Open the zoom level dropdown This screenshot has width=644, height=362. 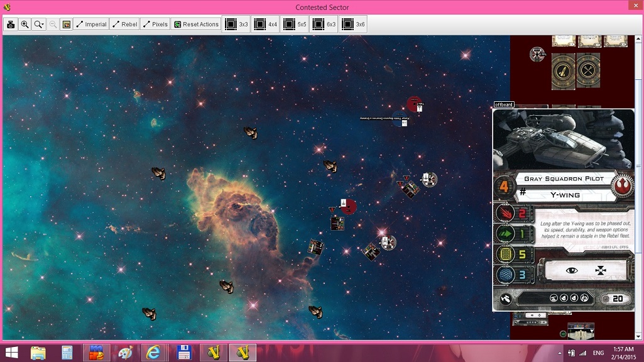coord(40,25)
